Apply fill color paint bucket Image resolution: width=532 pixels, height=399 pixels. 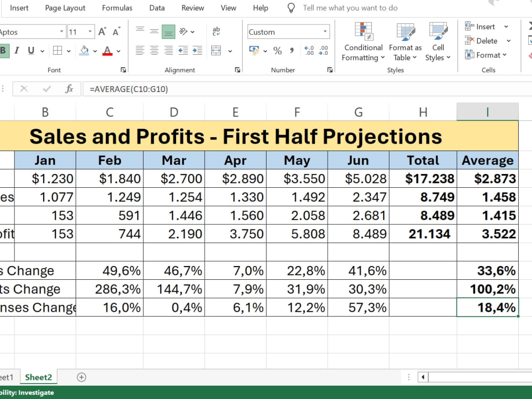click(84, 51)
